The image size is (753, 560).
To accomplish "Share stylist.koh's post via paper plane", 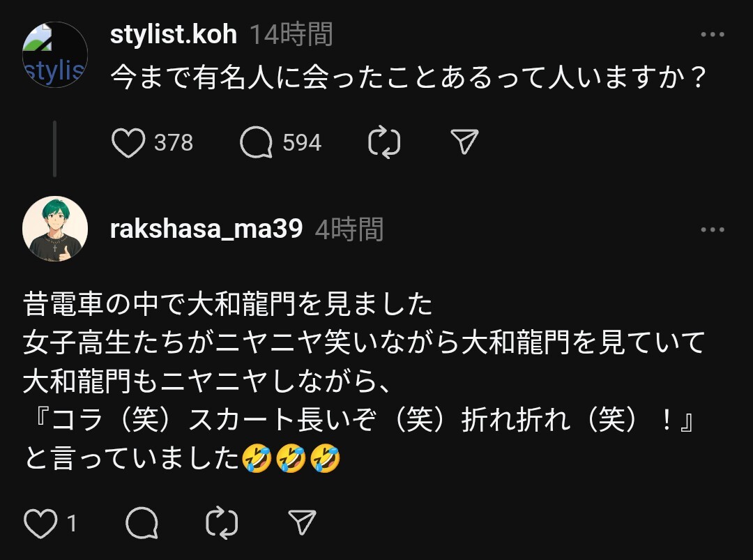I will tap(464, 142).
